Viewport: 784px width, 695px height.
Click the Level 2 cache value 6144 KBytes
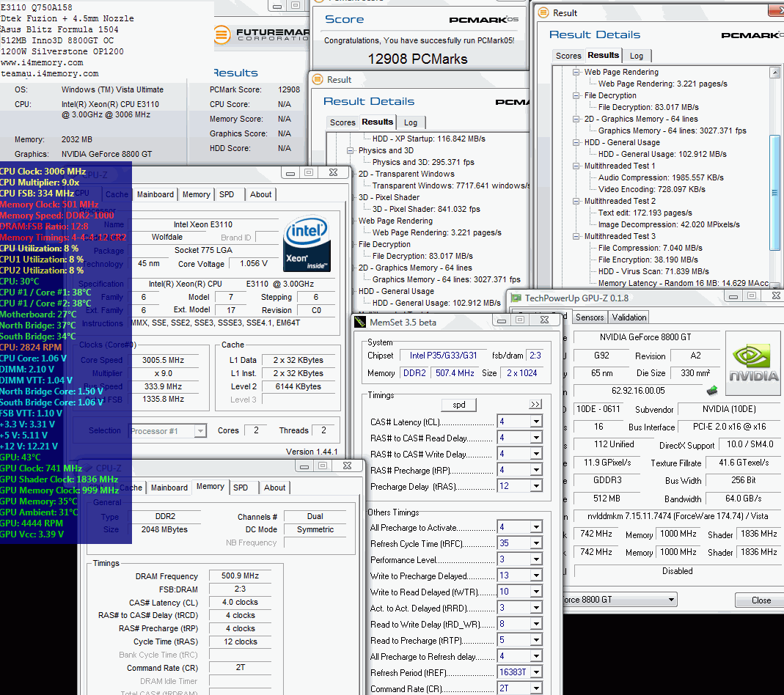tap(298, 386)
